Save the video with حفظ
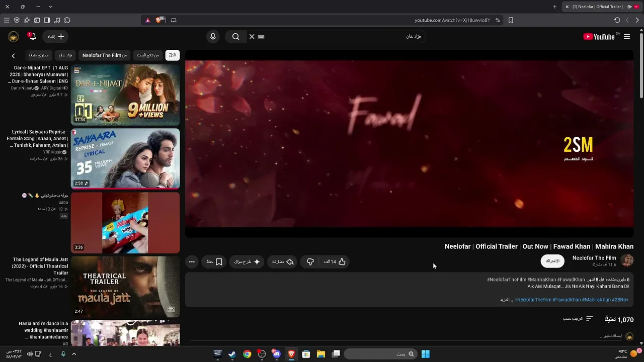The width and height of the screenshot is (644, 362). (x=214, y=262)
